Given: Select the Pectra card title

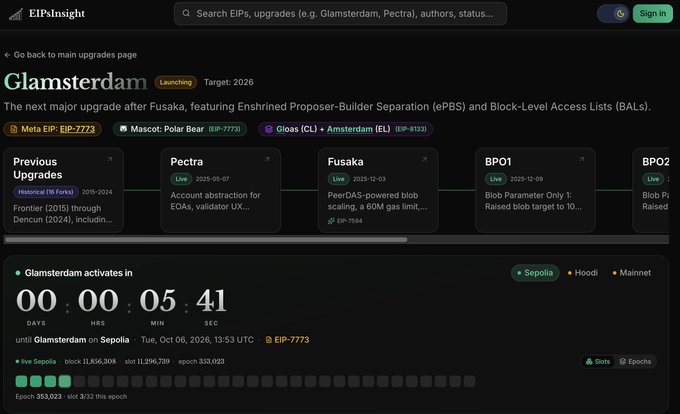Looking at the screenshot, I should (x=186, y=162).
